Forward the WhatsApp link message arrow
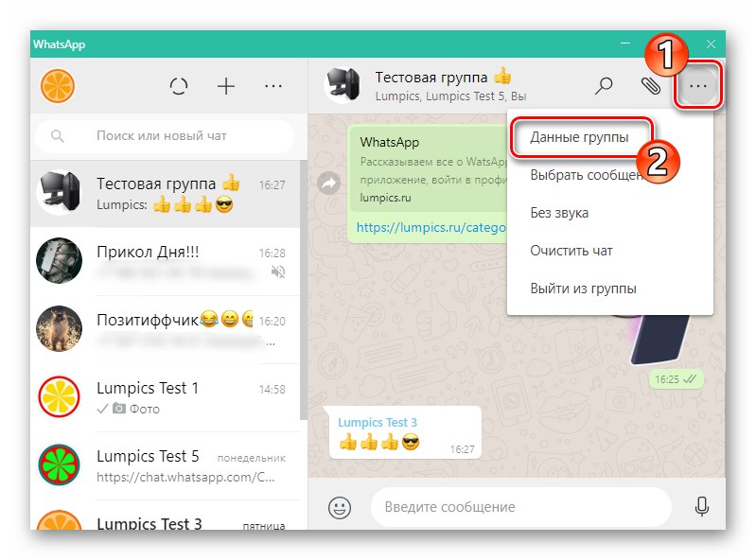The width and height of the screenshot is (756, 560). (329, 184)
